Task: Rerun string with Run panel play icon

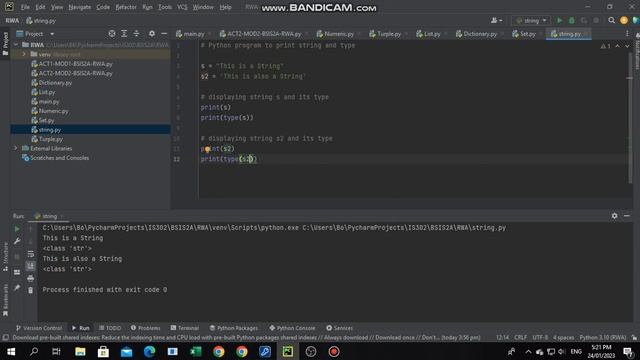Action: coord(17,229)
